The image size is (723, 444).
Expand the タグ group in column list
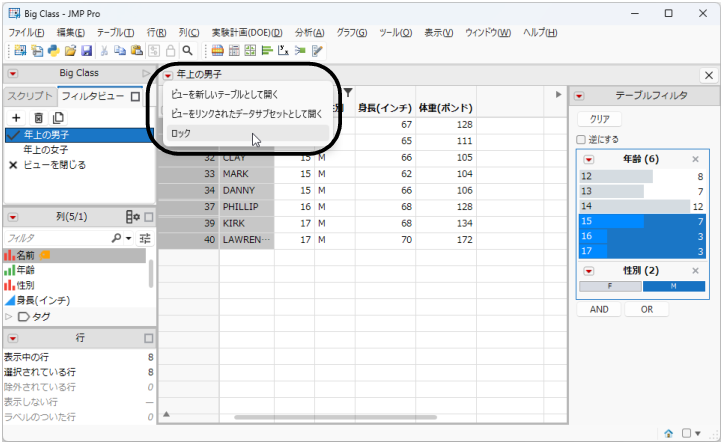tap(8, 317)
